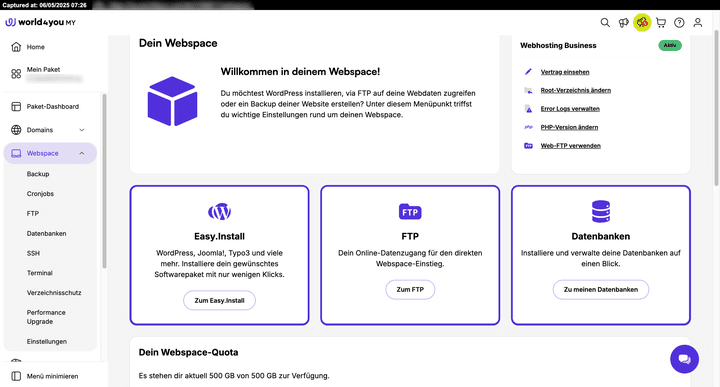Open the announcements megaphone icon
720x387 pixels.
(x=624, y=22)
